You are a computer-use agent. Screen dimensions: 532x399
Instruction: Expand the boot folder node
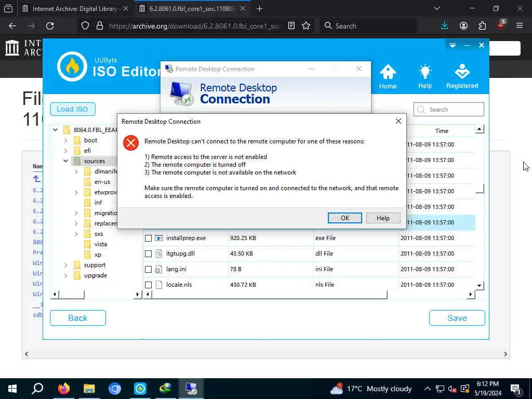click(x=66, y=140)
